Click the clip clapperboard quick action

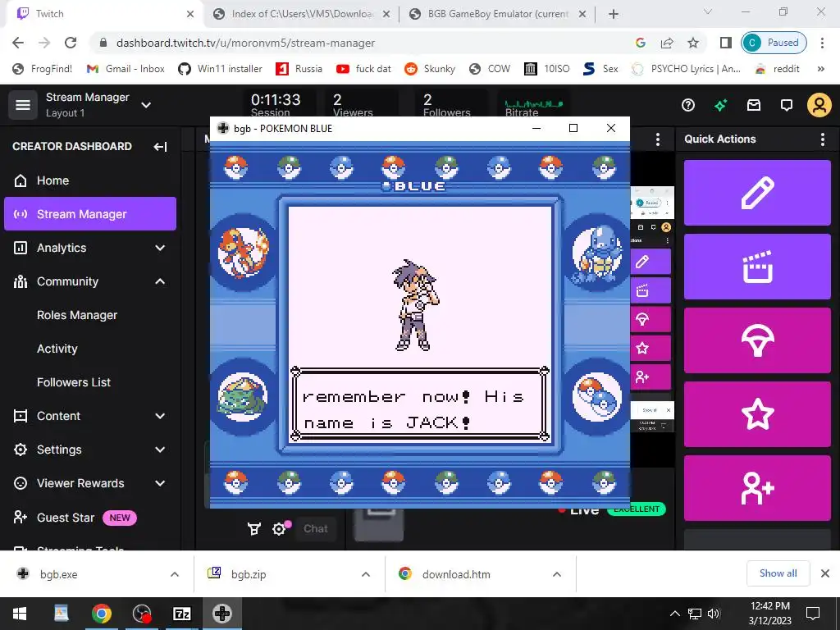pos(757,267)
